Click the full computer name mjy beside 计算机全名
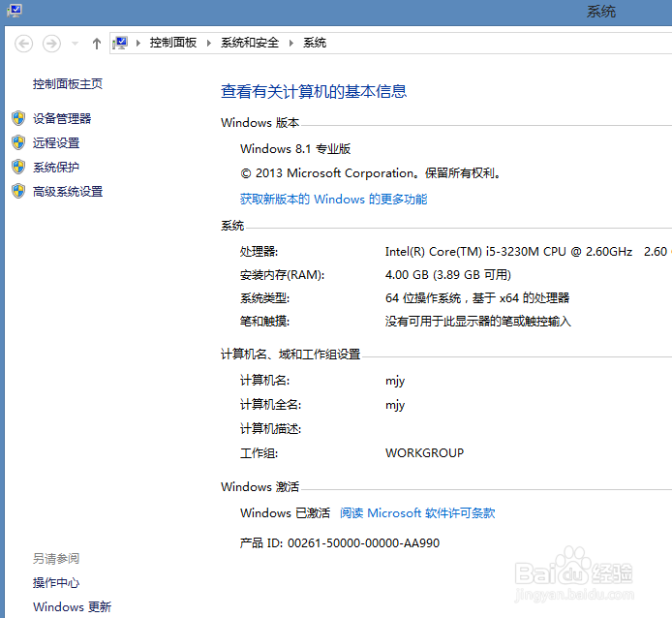Viewport: 672px width, 618px height. point(395,405)
